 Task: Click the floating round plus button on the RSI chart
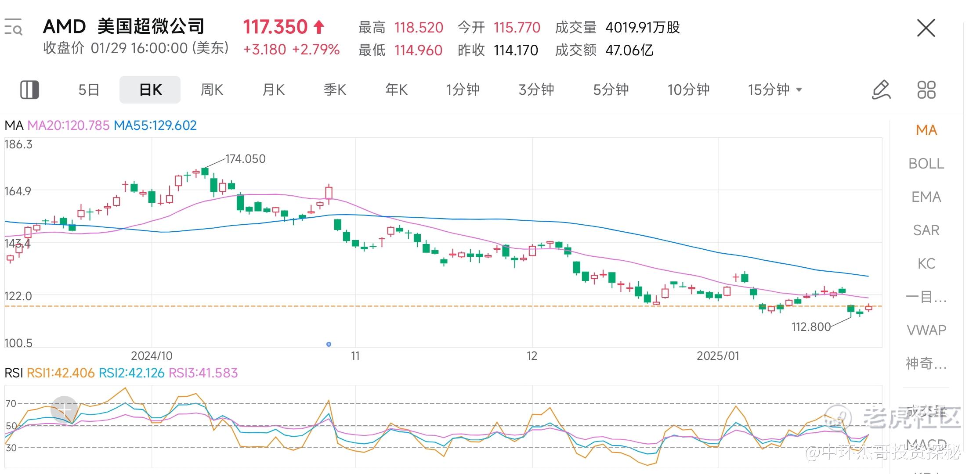tap(64, 409)
